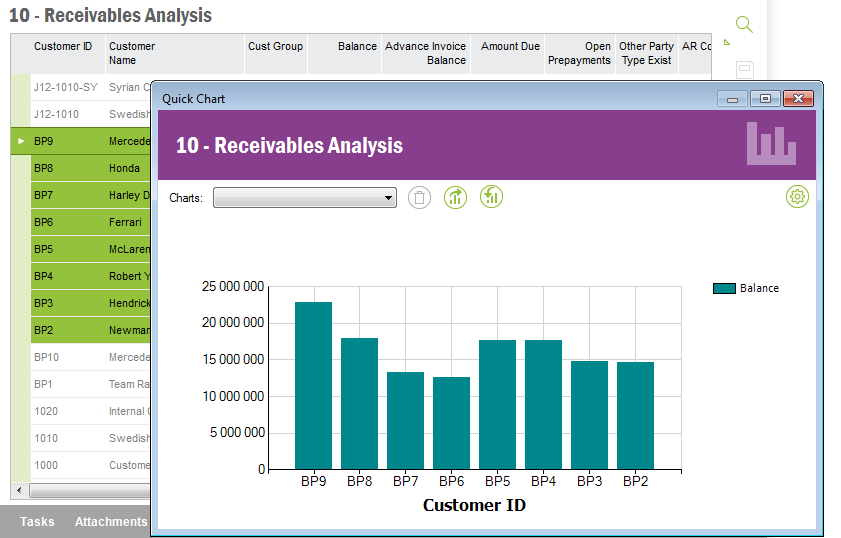This screenshot has height=538, width=841.
Task: Click the bar chart header icon
Action: 771,144
